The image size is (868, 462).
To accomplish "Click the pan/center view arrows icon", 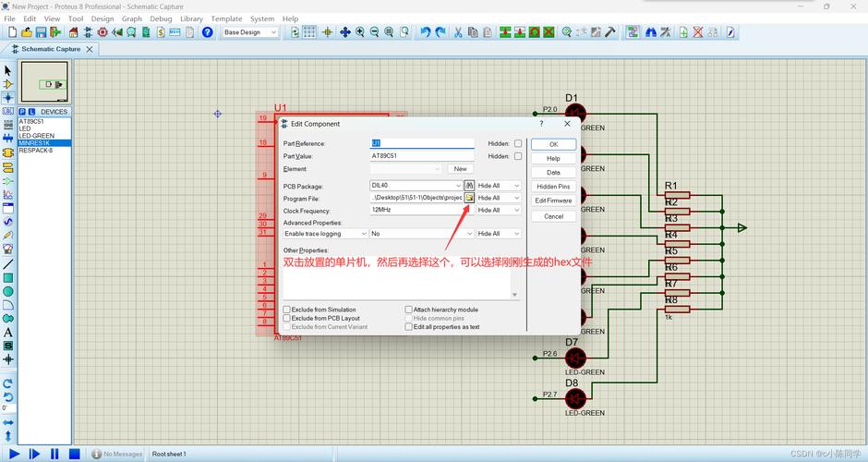I will pyautogui.click(x=344, y=32).
